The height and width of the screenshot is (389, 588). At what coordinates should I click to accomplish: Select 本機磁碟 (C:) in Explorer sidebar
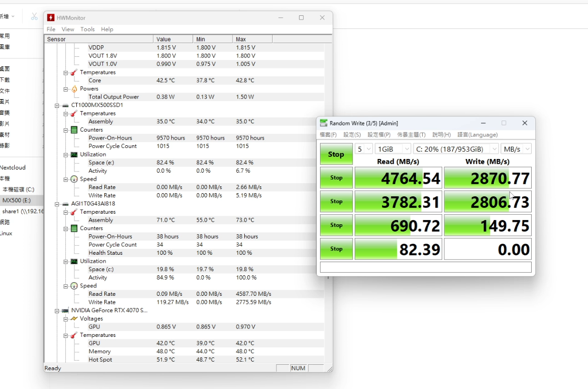[x=22, y=189]
